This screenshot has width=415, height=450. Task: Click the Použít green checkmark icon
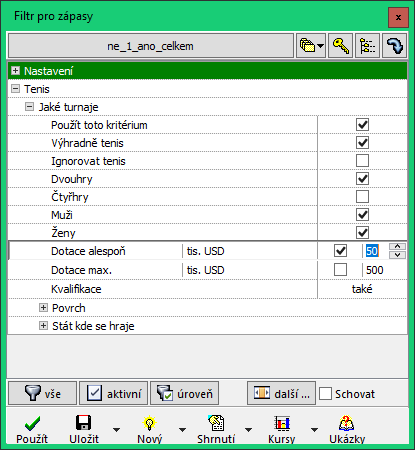pyautogui.click(x=32, y=424)
